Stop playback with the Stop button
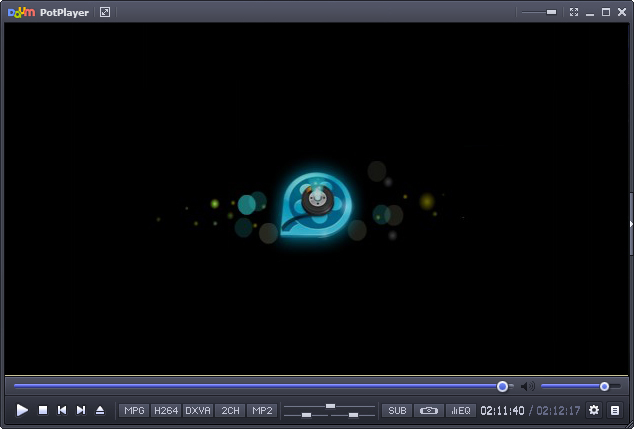The image size is (634, 429). click(x=43, y=410)
